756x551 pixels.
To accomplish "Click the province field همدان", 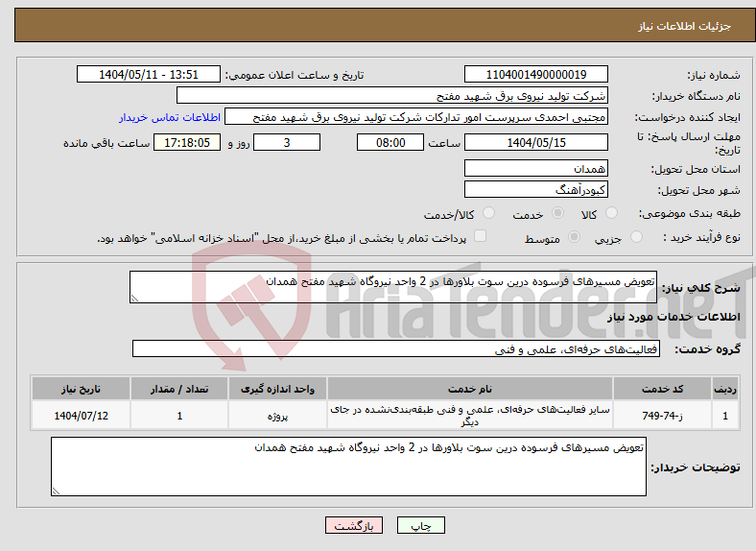I will pyautogui.click(x=535, y=168).
